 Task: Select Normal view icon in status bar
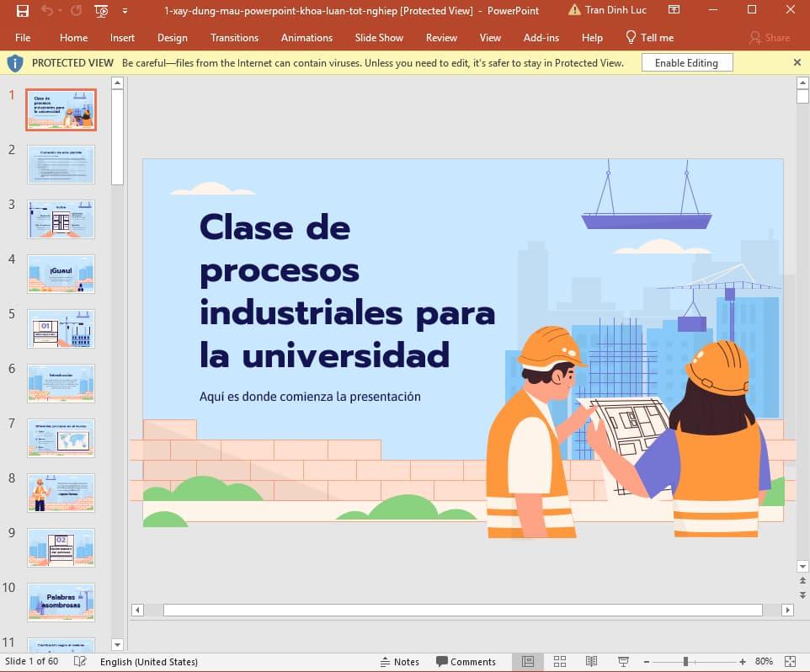point(528,662)
